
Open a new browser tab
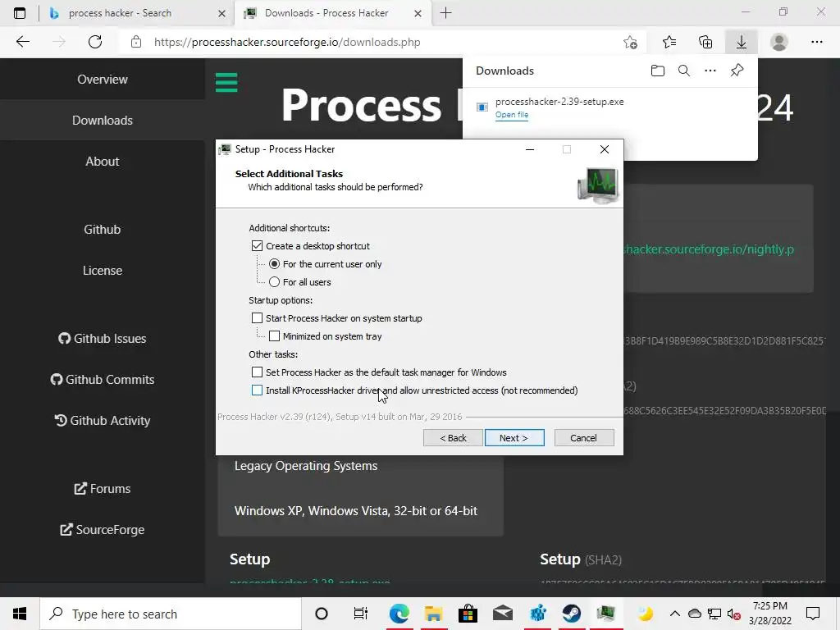coord(445,13)
